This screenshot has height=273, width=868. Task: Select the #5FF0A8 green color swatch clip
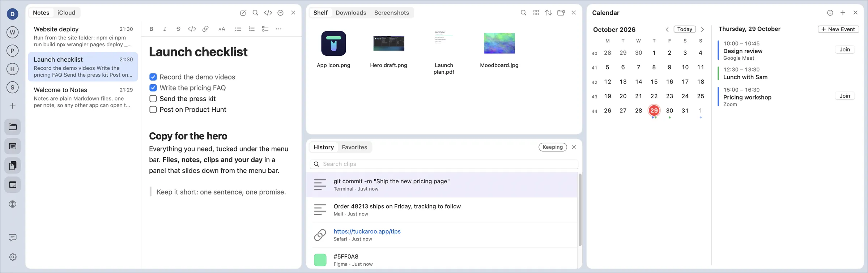point(320,260)
